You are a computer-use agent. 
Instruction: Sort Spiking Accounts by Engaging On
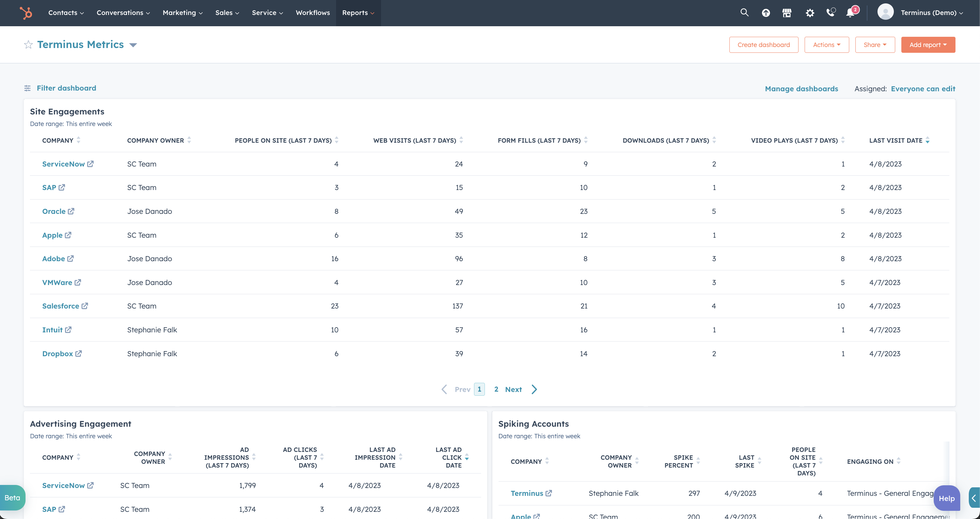(899, 461)
